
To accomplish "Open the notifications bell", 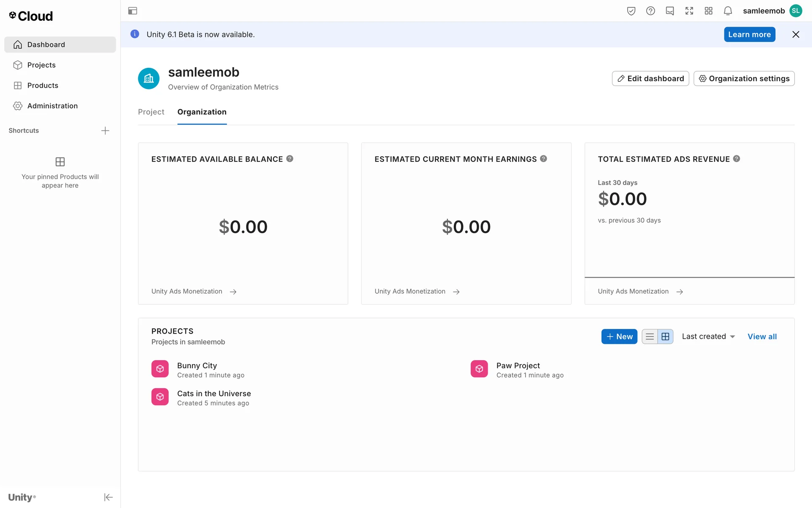I will pos(728,11).
